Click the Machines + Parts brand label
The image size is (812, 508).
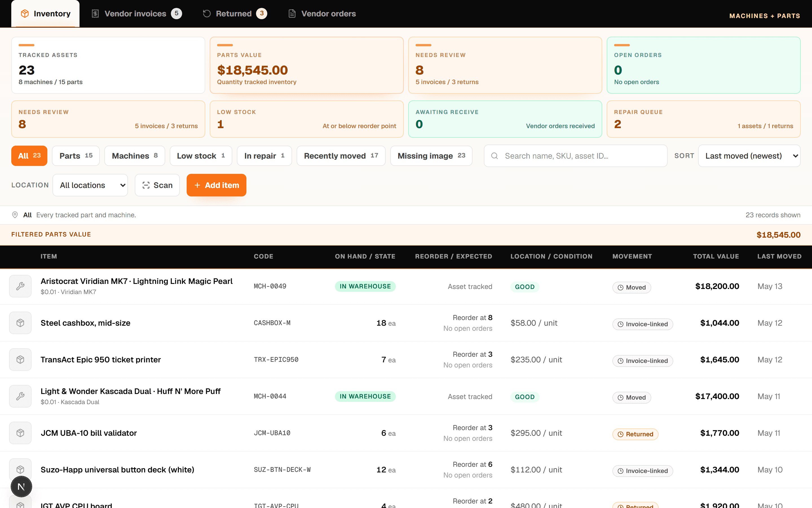point(765,16)
